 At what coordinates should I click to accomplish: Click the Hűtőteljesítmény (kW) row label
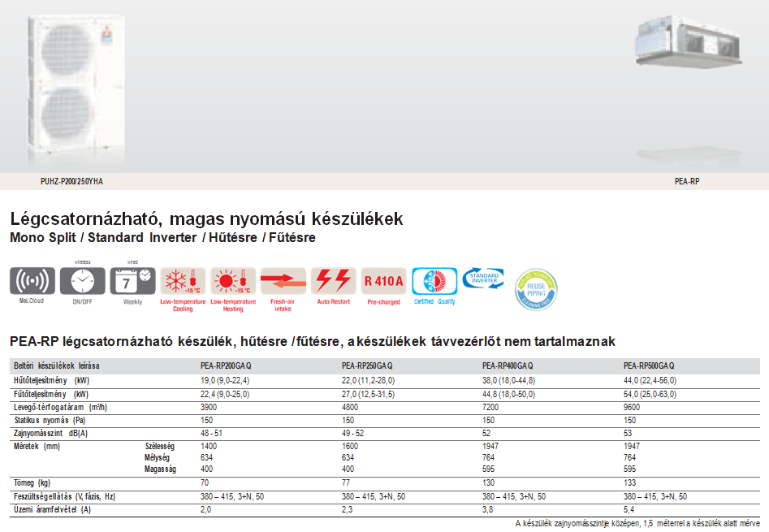[51, 380]
